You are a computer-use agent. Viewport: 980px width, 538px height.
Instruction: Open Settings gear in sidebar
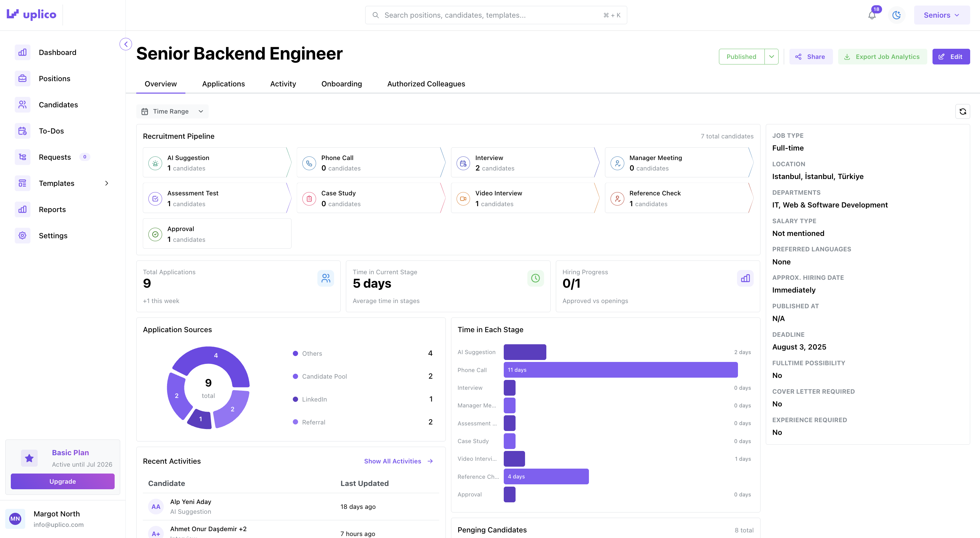tap(23, 236)
